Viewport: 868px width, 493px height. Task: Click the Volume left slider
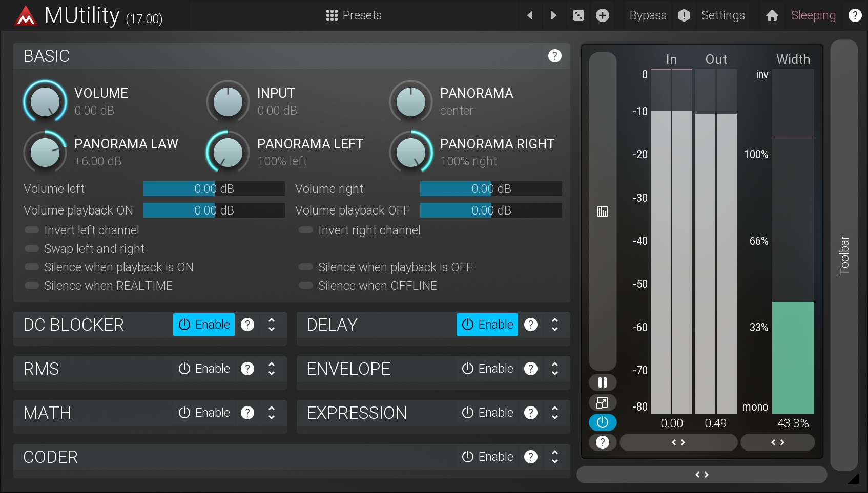tap(214, 189)
